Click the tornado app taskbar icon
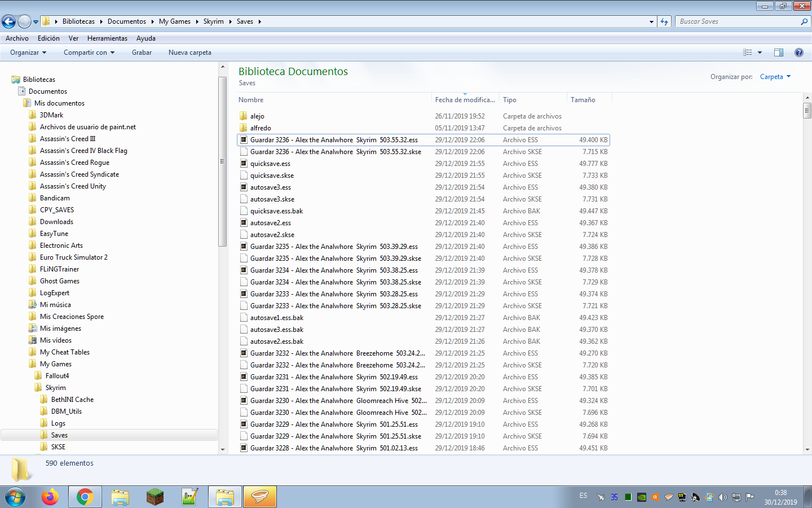The image size is (812, 508). pos(259,497)
